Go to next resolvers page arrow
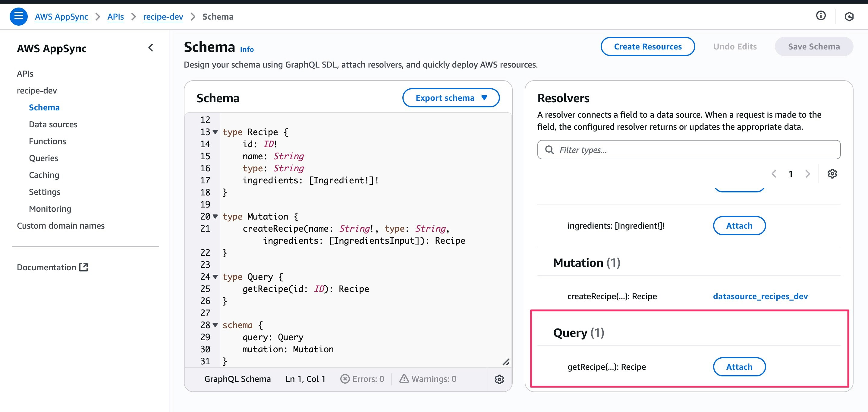The width and height of the screenshot is (868, 412). pos(807,174)
